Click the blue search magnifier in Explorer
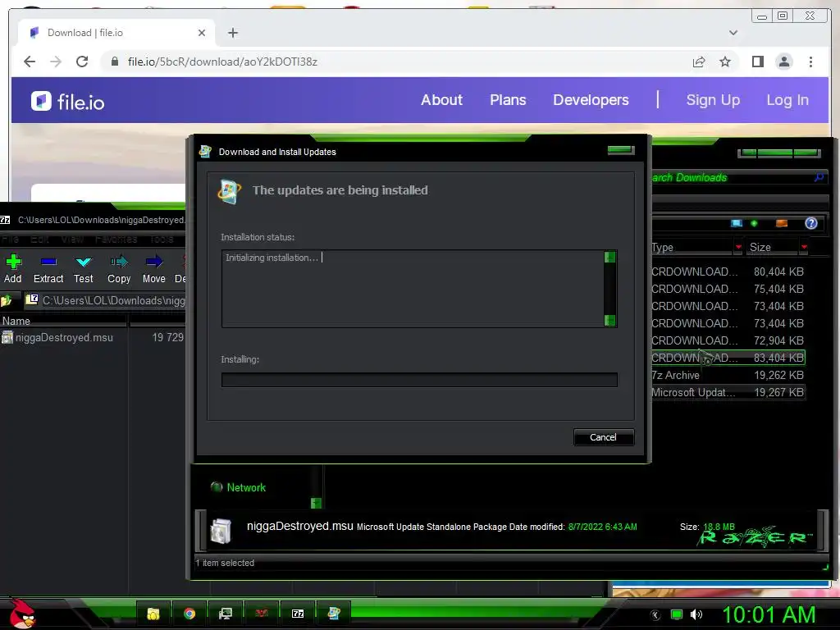Screen dimensions: 840x630 point(819,177)
